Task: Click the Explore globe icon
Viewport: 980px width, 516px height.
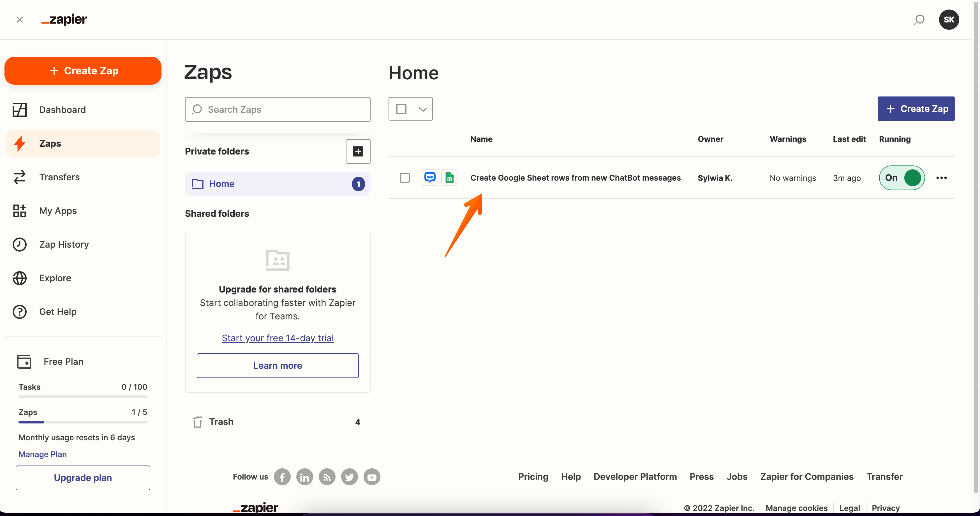Action: pos(19,278)
